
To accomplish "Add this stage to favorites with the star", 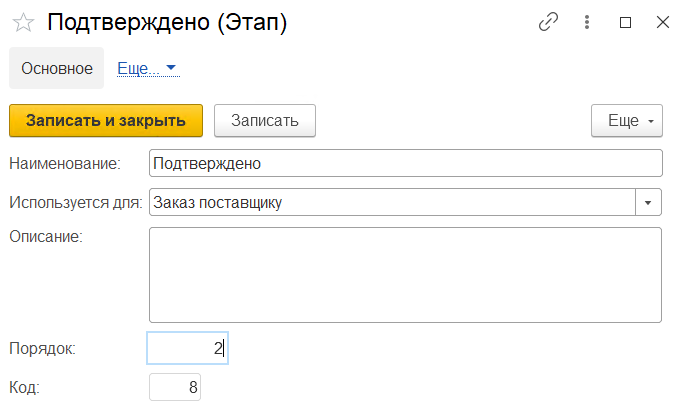I will click(22, 23).
